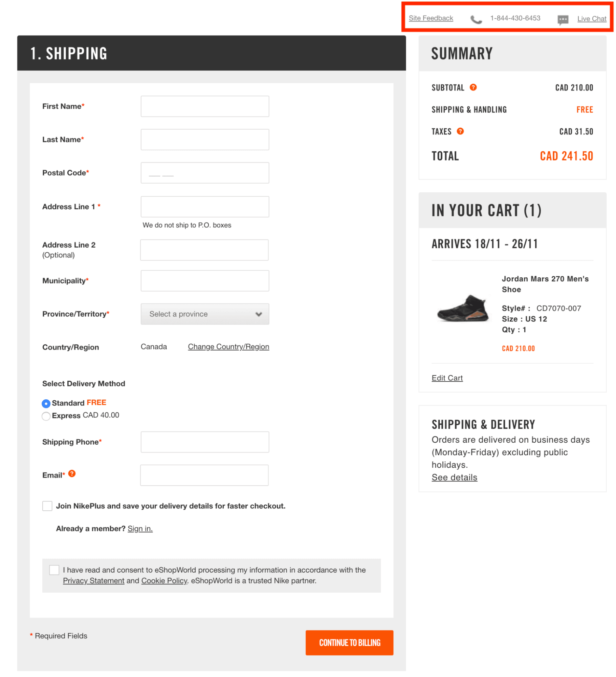The width and height of the screenshot is (616, 677).
Task: Click the Sign in link for members
Action: (x=140, y=529)
